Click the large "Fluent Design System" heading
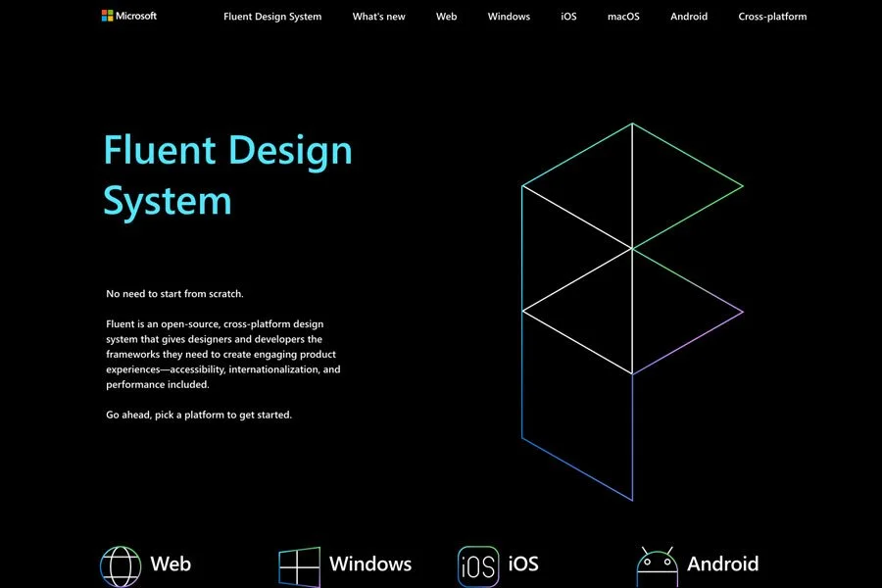Viewport: 882px width, 588px height. point(227,174)
